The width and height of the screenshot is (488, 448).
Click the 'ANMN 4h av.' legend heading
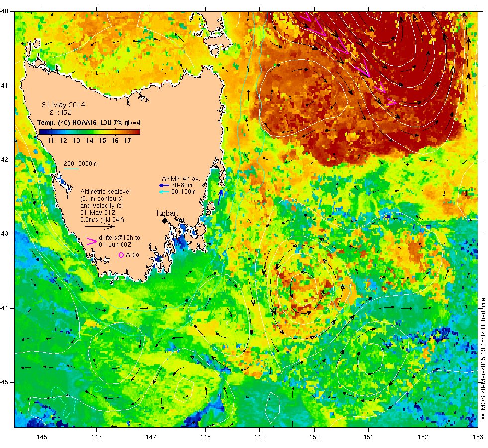pyautogui.click(x=181, y=179)
